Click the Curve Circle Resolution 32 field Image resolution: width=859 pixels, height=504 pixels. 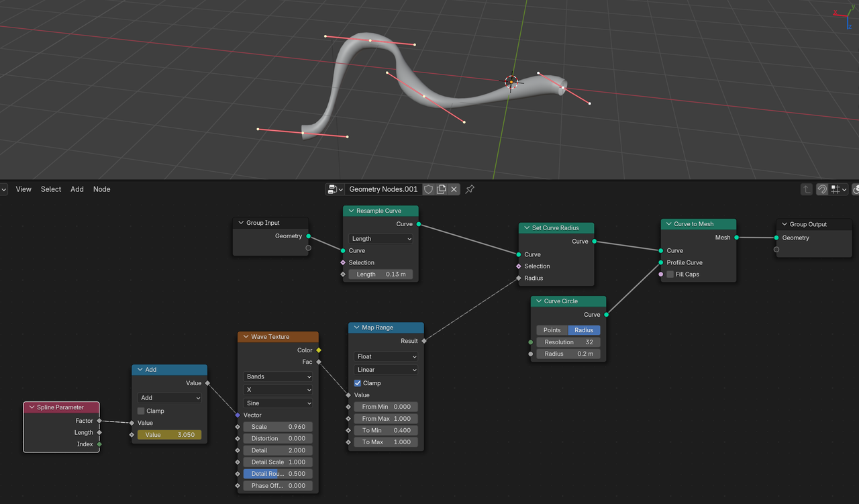568,342
